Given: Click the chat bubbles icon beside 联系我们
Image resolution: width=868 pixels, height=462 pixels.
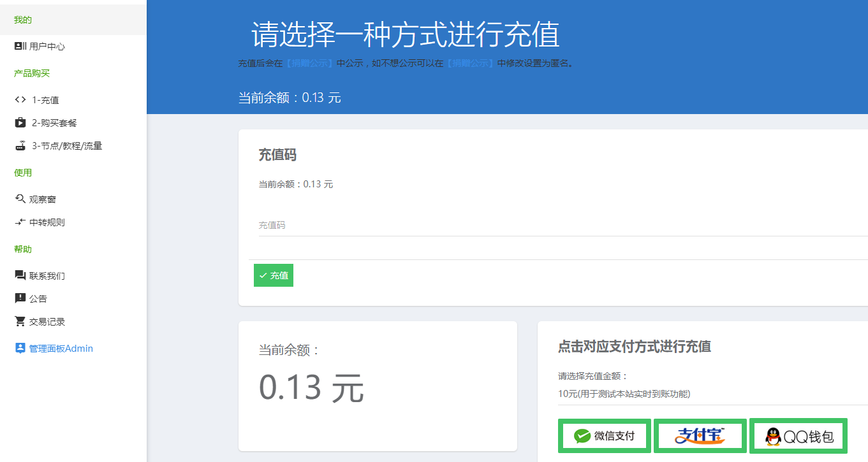Looking at the screenshot, I should [20, 275].
